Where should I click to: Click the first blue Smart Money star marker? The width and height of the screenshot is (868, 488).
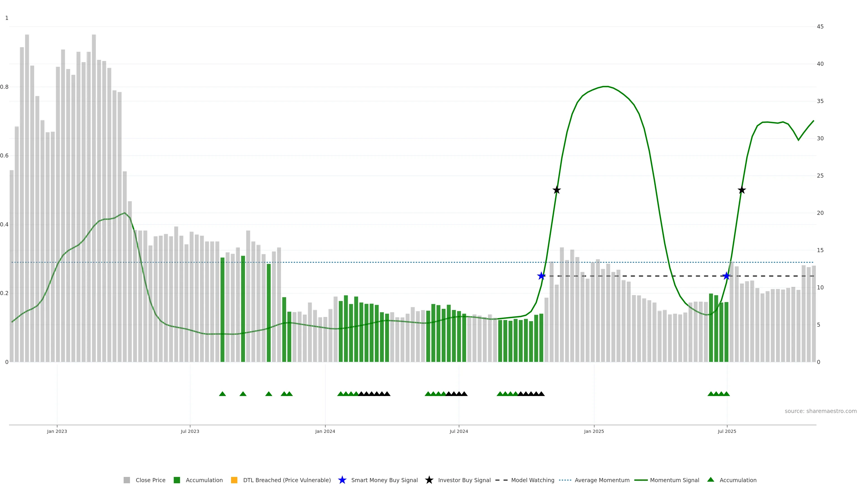[x=541, y=276]
